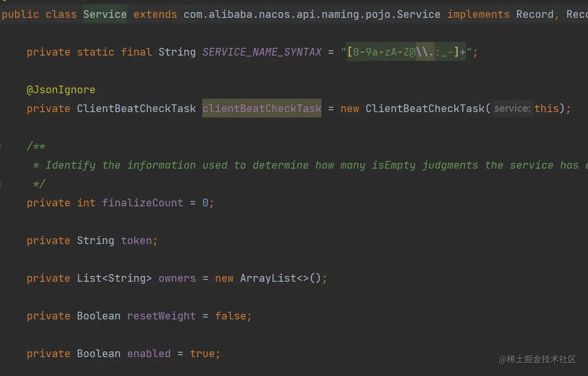Click the 'service:' parameter name hint
This screenshot has width=588, height=376.
[513, 109]
